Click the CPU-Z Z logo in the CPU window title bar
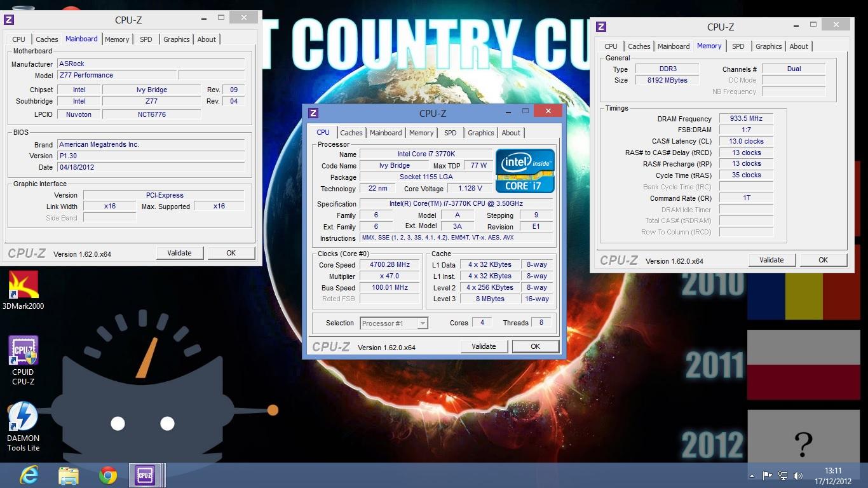The height and width of the screenshot is (488, 868). (x=313, y=113)
